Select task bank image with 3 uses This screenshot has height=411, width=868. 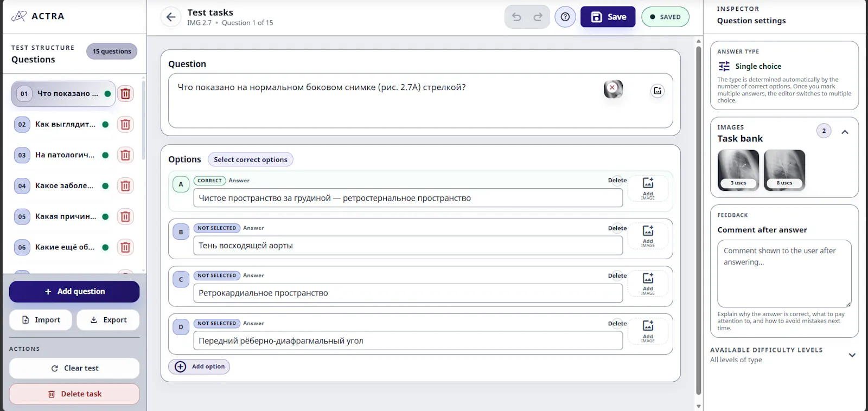pos(738,170)
